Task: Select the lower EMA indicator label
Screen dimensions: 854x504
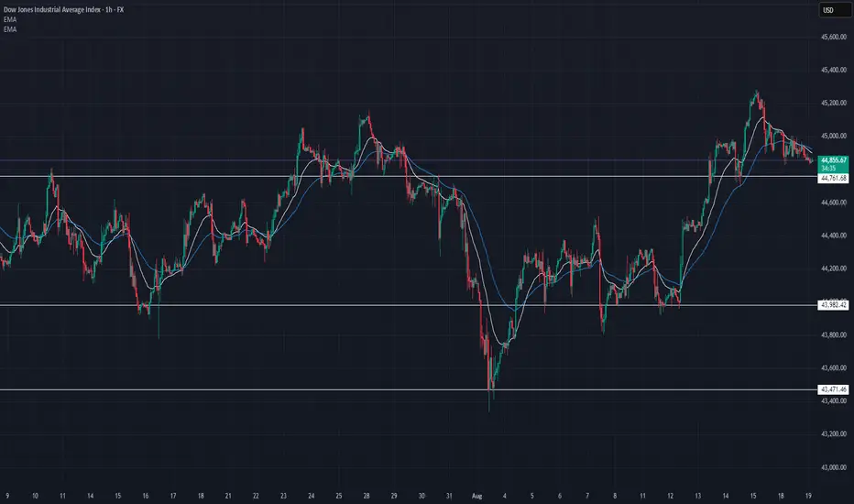Action: (x=9, y=29)
